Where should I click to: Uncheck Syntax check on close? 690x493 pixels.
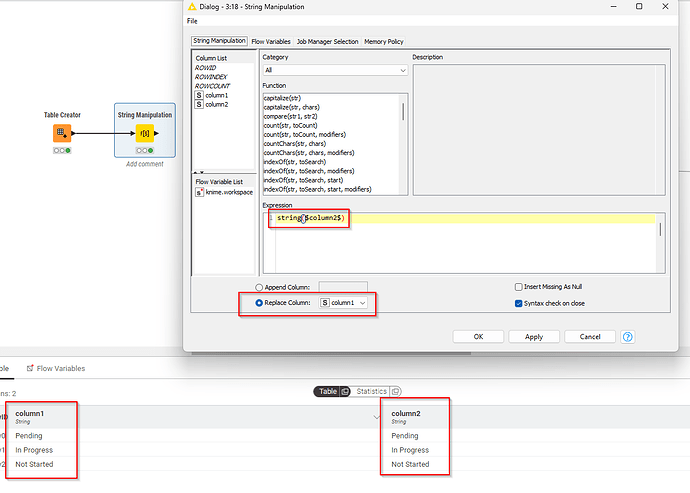(518, 303)
